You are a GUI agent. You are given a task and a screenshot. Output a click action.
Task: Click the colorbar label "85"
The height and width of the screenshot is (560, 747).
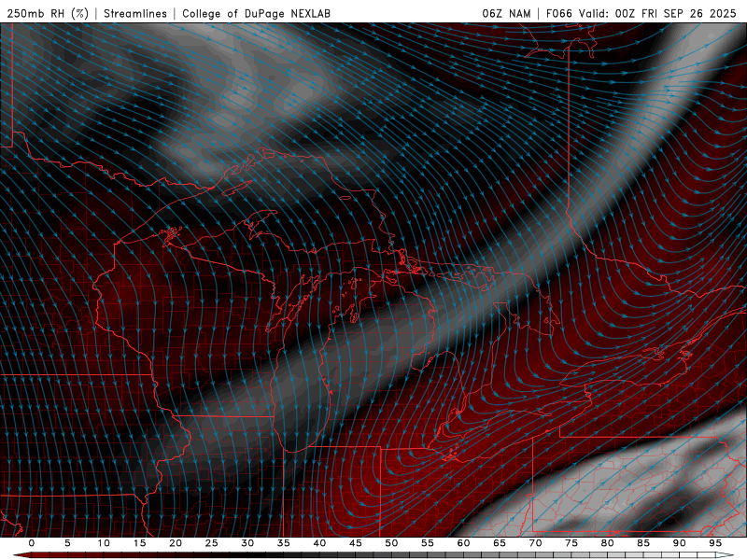tap(643, 543)
